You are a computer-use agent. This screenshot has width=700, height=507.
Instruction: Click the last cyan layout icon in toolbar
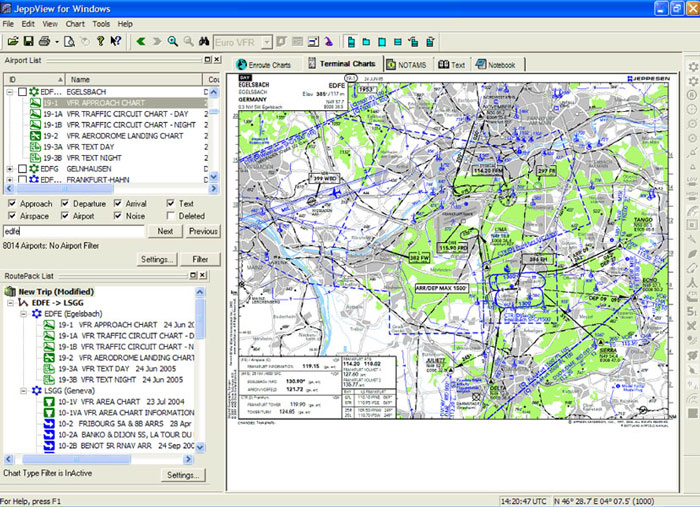click(430, 42)
